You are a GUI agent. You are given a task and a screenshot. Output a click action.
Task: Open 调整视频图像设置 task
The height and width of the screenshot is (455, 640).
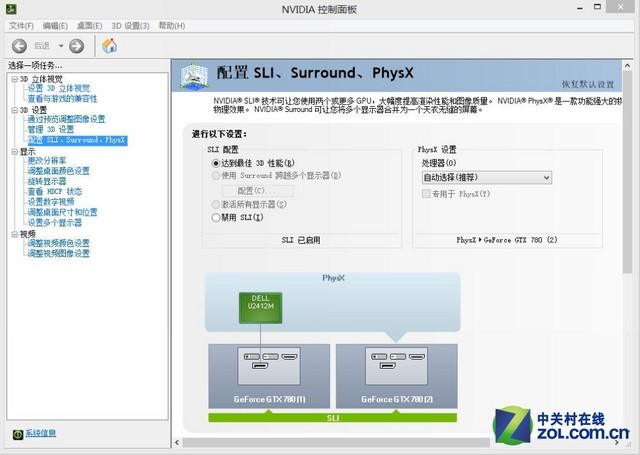pyautogui.click(x=58, y=253)
